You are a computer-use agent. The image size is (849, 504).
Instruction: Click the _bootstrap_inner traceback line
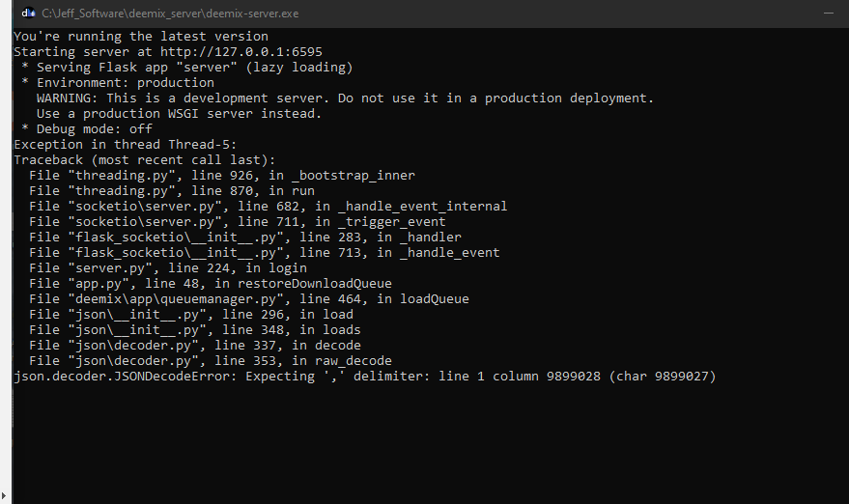pos(222,176)
